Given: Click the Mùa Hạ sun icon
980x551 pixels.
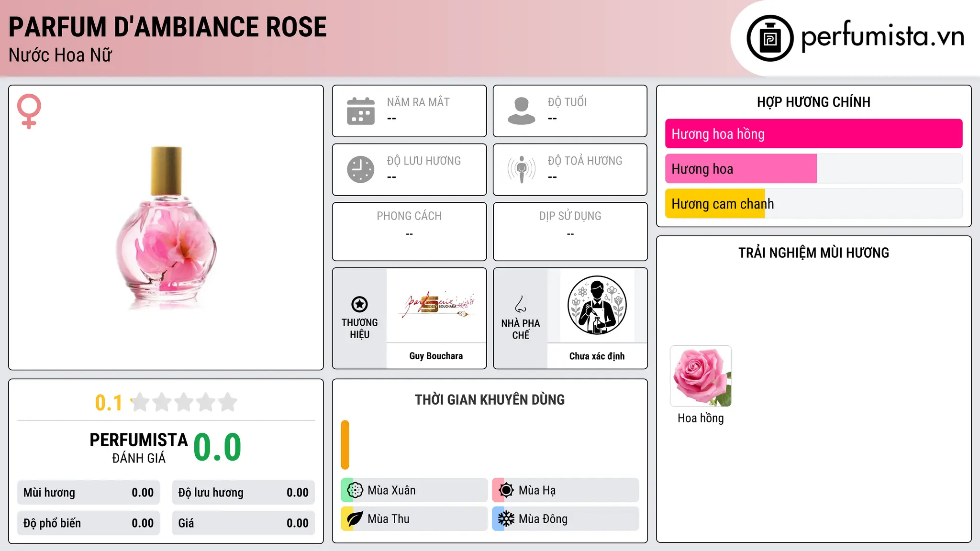Looking at the screenshot, I should coord(506,490).
